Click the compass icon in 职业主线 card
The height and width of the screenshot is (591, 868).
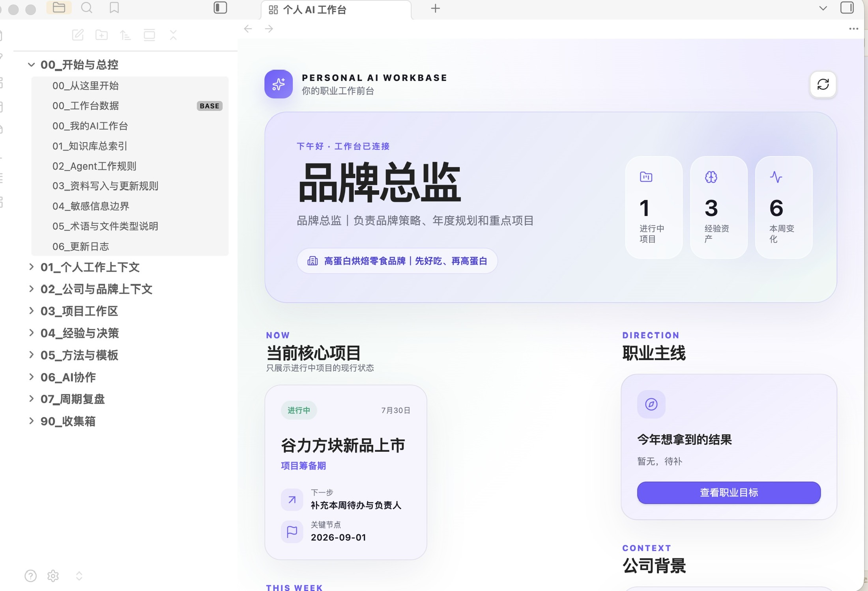tap(651, 404)
